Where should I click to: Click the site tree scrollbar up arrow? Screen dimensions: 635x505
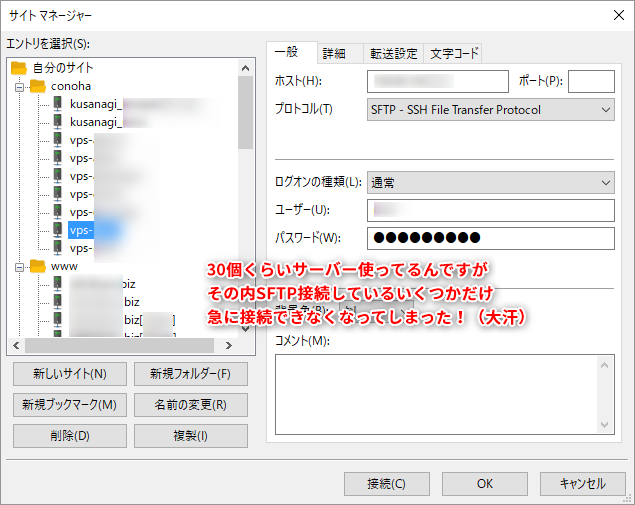pyautogui.click(x=245, y=68)
